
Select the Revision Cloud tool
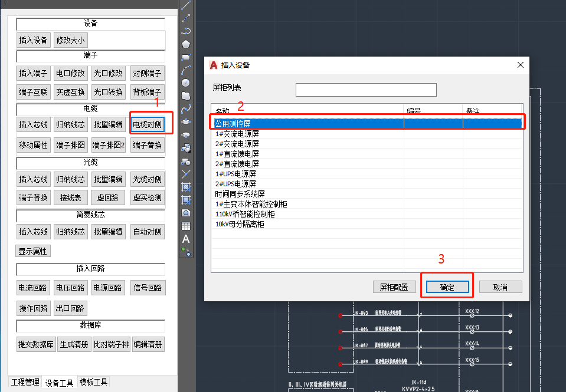click(x=186, y=95)
